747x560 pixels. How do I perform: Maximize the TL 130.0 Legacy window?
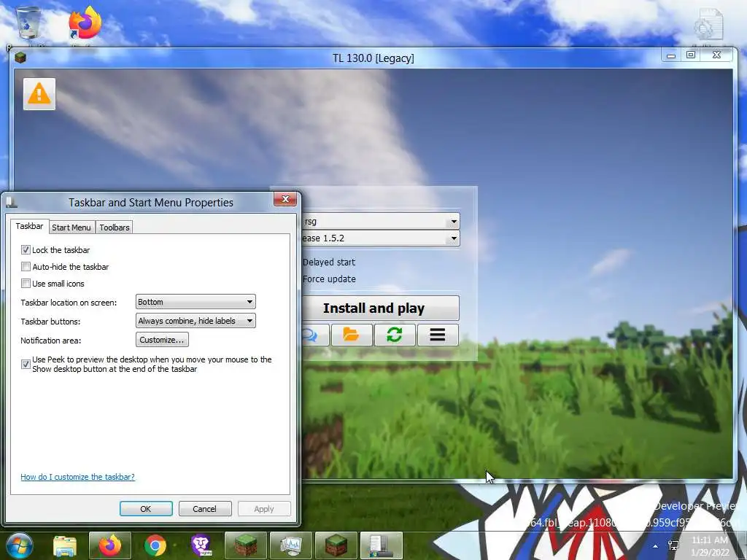coord(691,55)
